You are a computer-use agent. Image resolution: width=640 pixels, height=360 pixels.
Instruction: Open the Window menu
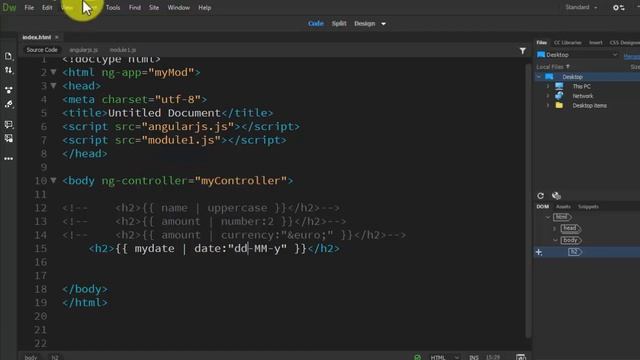(178, 7)
